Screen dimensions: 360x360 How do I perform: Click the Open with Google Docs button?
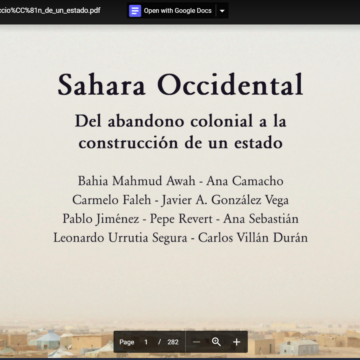(172, 11)
